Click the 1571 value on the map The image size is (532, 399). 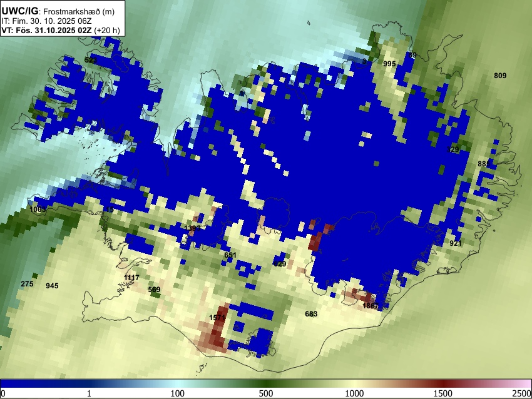click(x=217, y=318)
